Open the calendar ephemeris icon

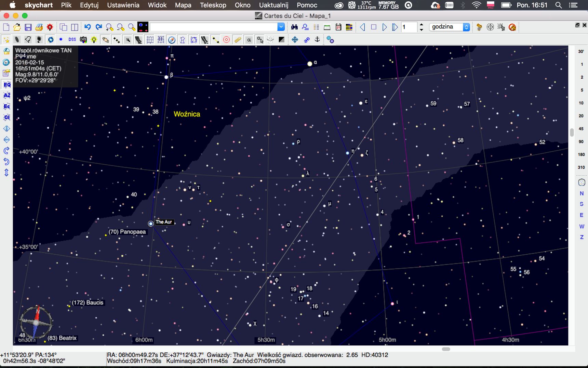(338, 27)
